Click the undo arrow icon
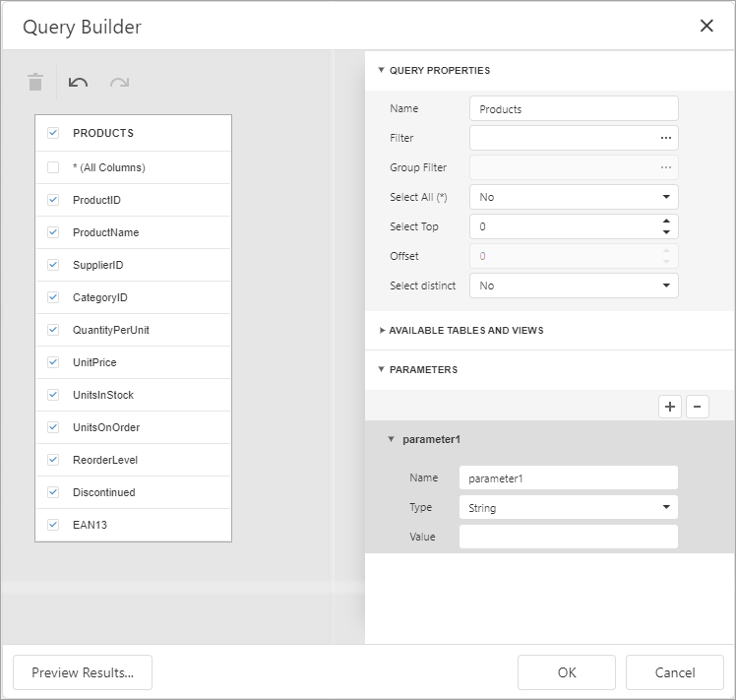736x700 pixels. (x=78, y=82)
